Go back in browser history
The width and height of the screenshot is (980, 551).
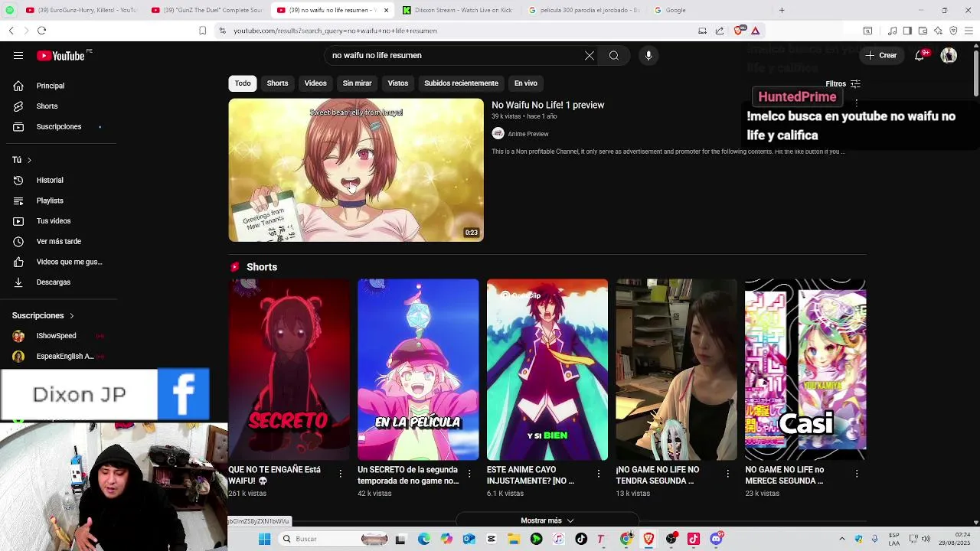tap(11, 31)
